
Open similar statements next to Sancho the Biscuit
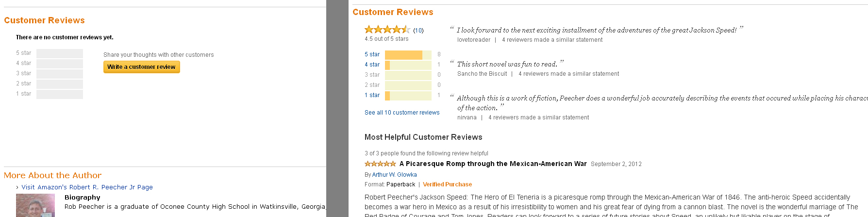568,74
